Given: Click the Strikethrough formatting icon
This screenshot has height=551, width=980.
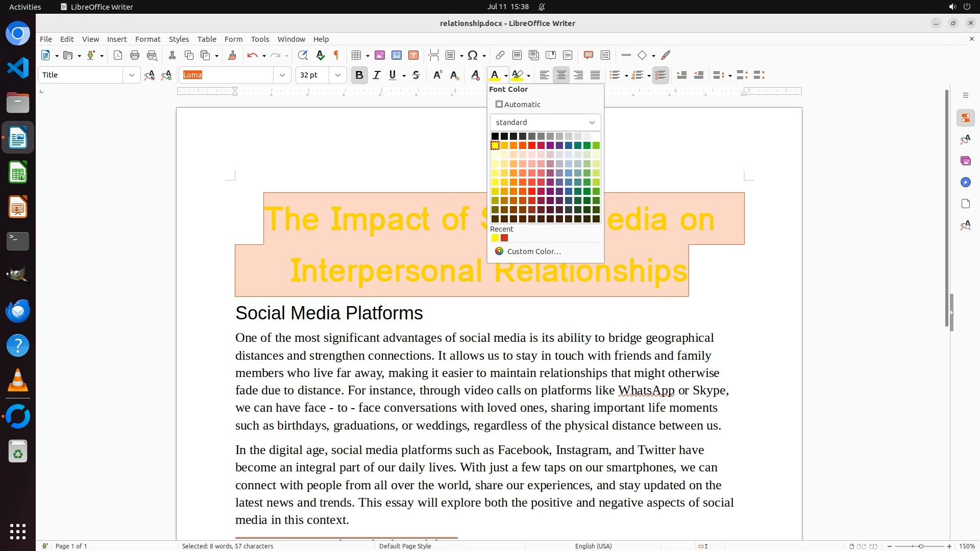Looking at the screenshot, I should [416, 75].
